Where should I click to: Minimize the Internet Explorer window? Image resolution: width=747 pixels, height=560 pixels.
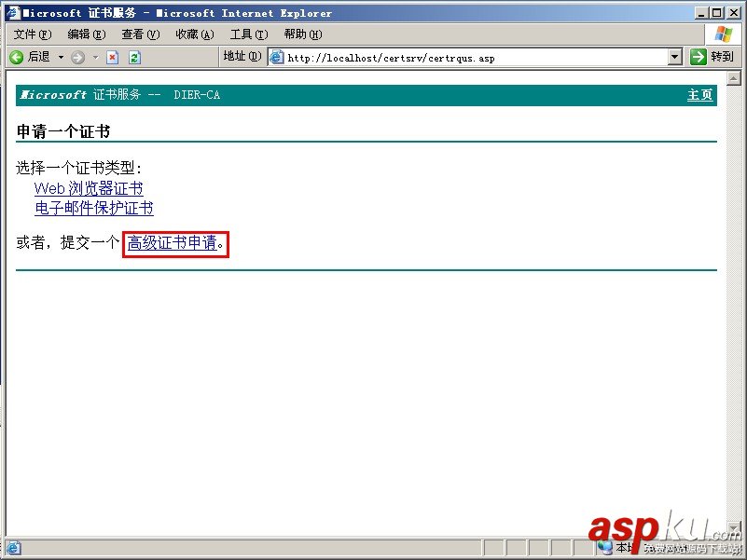click(699, 13)
